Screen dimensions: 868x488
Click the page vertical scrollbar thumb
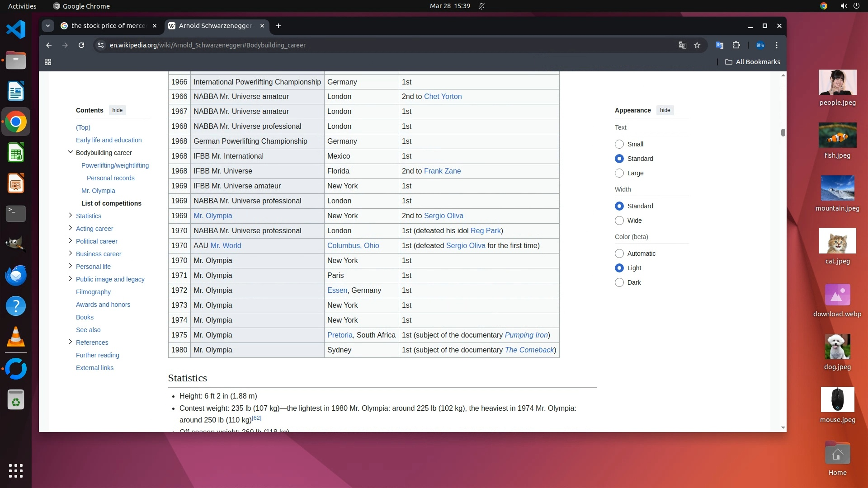783,132
